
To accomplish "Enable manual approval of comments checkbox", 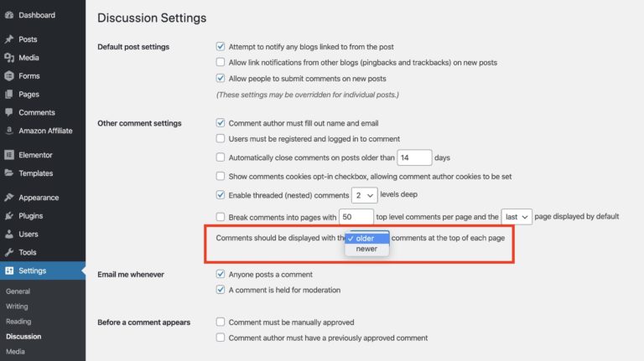I will [221, 322].
